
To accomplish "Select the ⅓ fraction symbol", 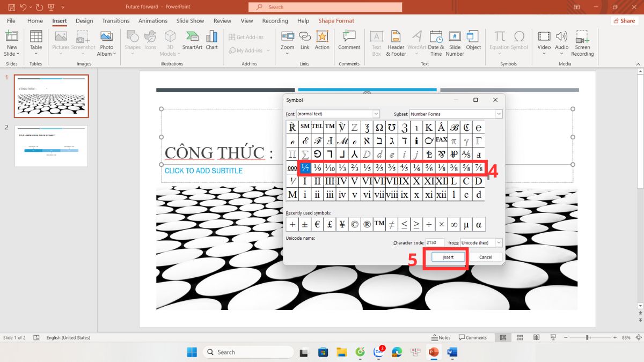I will coord(342,168).
